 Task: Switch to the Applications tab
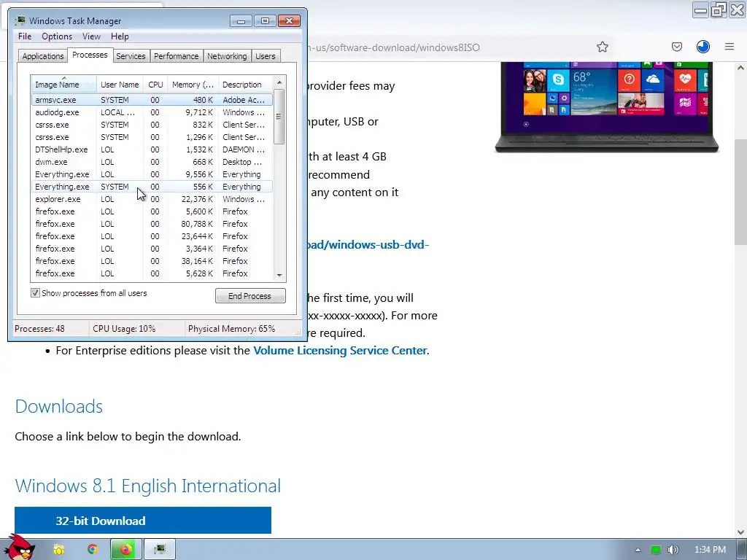click(43, 56)
